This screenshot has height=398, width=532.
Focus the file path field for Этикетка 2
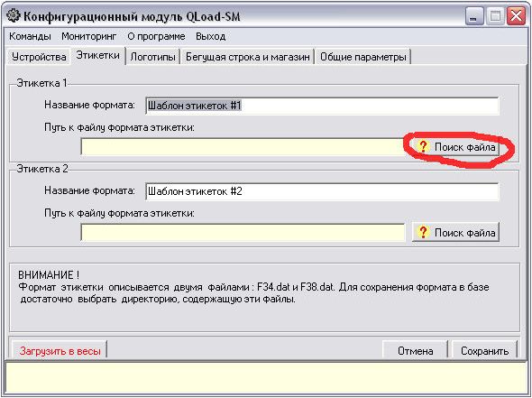(x=243, y=233)
